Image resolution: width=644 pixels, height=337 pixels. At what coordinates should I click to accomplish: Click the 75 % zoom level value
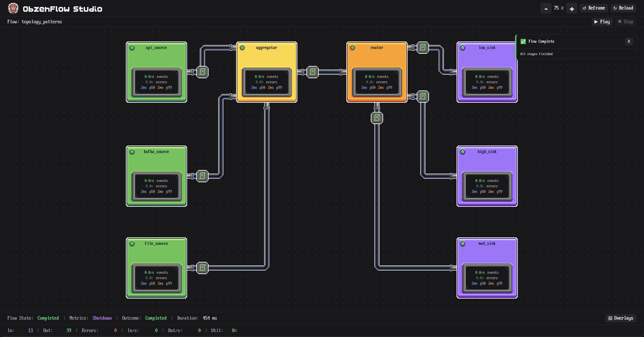(x=559, y=8)
